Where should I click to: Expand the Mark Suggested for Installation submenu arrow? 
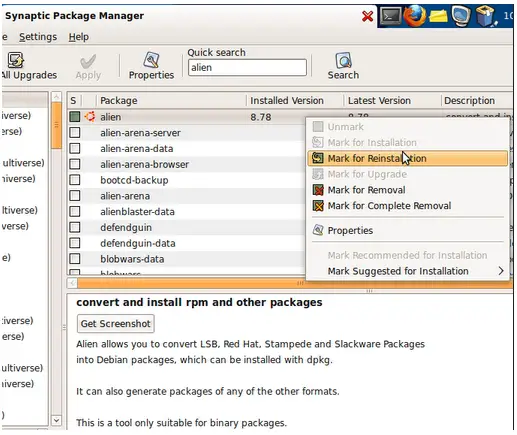tap(501, 271)
